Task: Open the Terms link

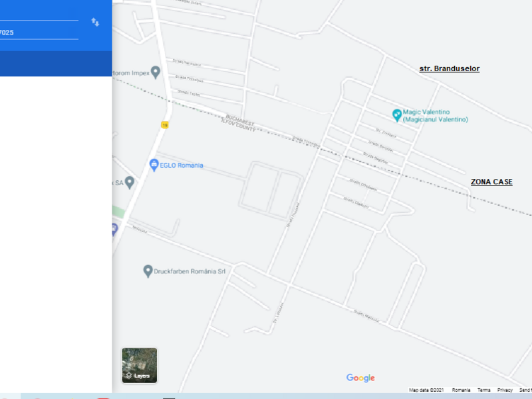Action: 483,390
